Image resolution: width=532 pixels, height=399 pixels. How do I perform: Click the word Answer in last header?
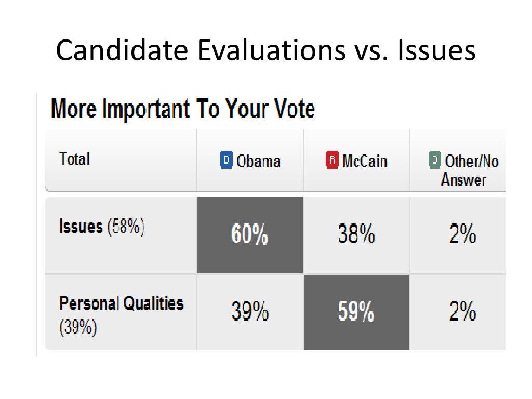[x=463, y=180]
